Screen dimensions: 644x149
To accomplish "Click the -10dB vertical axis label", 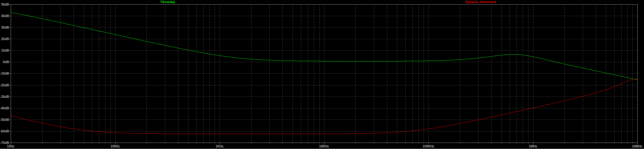I will (5, 73).
